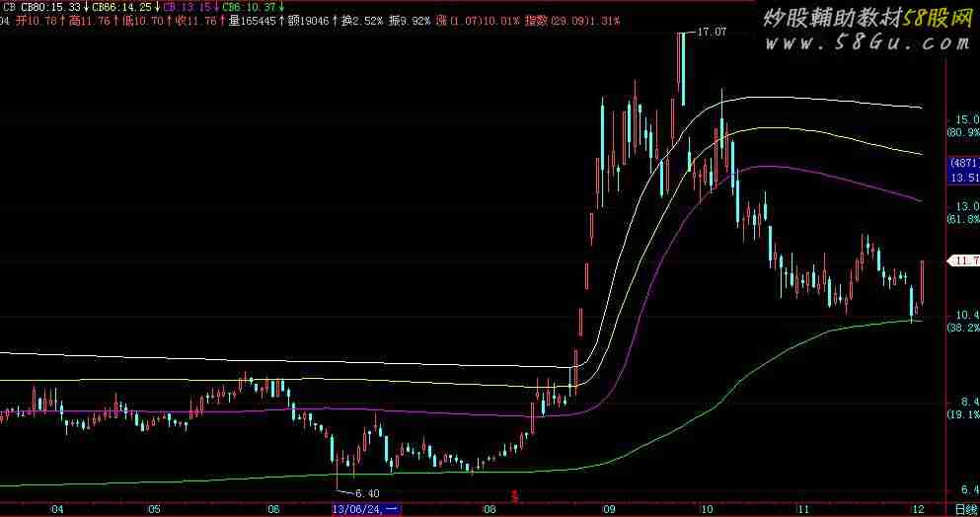
Task: Click the (80.9% retracement level label
Action: (964, 132)
